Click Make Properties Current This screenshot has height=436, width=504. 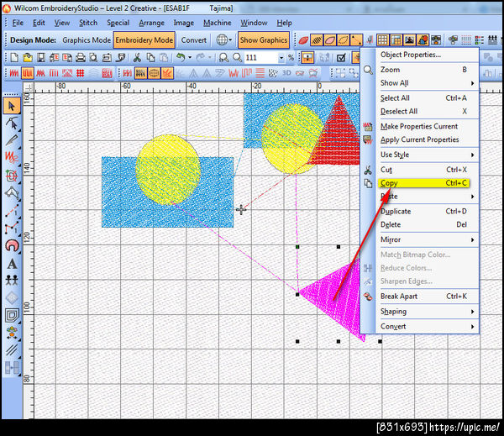click(419, 126)
